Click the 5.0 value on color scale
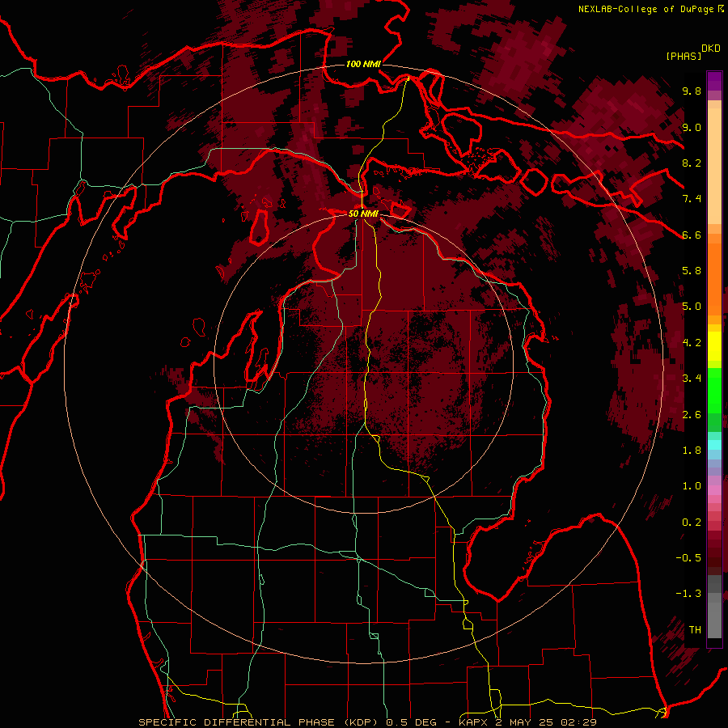The width and height of the screenshot is (728, 728). (692, 307)
